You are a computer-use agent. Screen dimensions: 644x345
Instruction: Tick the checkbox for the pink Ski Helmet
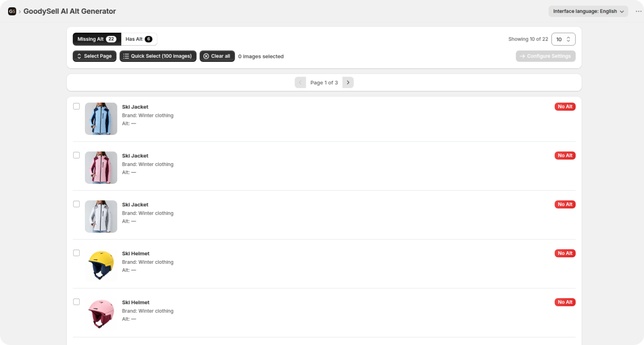pyautogui.click(x=76, y=302)
